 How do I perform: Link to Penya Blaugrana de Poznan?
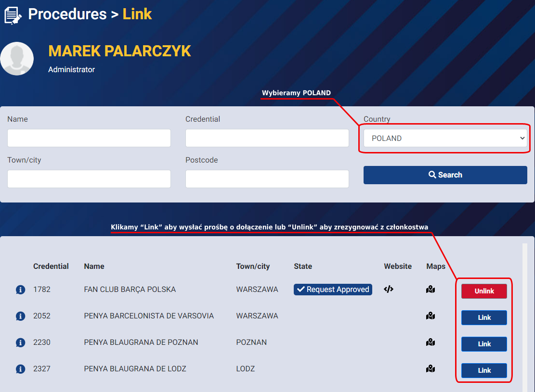tap(484, 344)
